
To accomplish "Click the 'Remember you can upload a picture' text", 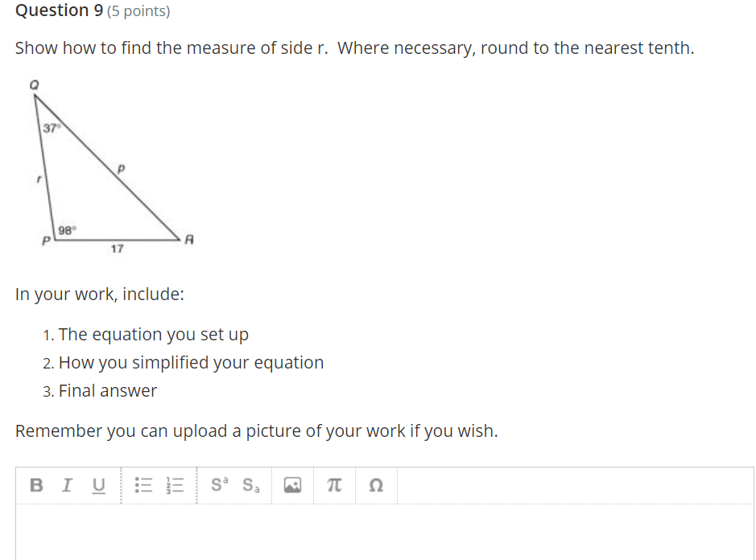I will click(256, 431).
